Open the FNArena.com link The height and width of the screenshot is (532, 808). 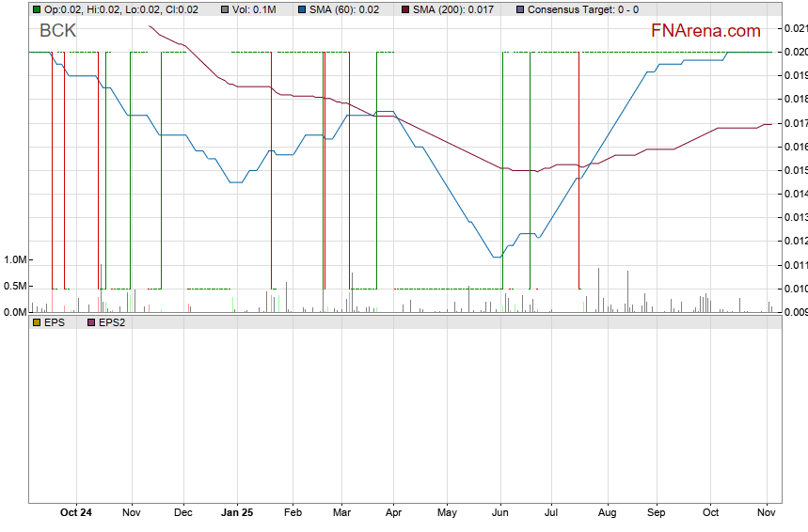[705, 31]
